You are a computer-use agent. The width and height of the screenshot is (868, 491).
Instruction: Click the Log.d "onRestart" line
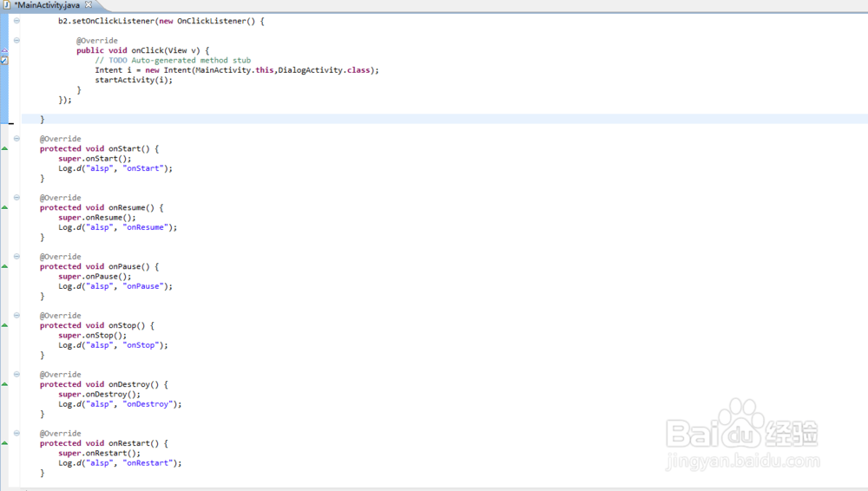tap(120, 463)
